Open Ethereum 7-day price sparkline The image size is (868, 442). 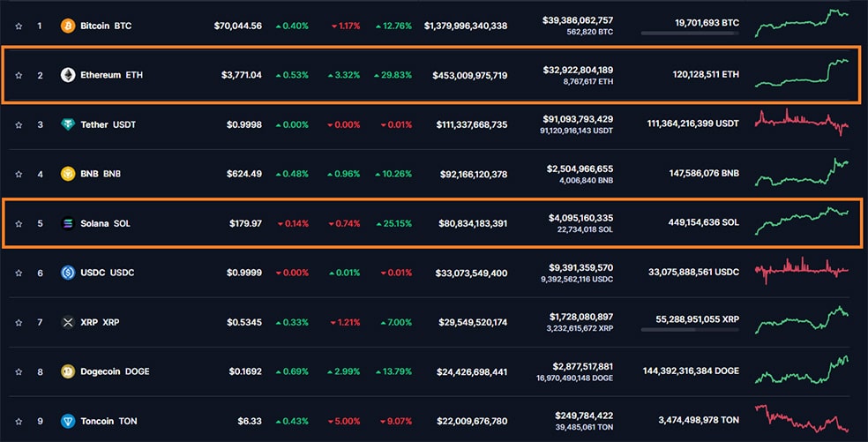[x=802, y=73]
